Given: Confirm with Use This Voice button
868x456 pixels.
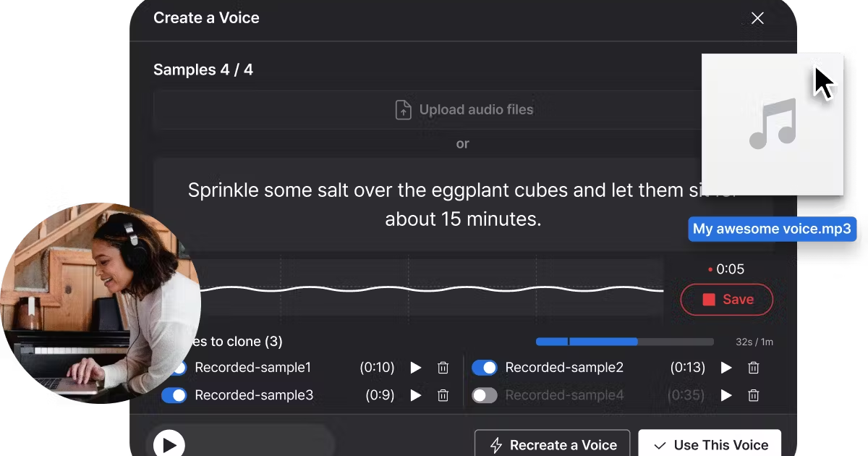Looking at the screenshot, I should click(710, 444).
